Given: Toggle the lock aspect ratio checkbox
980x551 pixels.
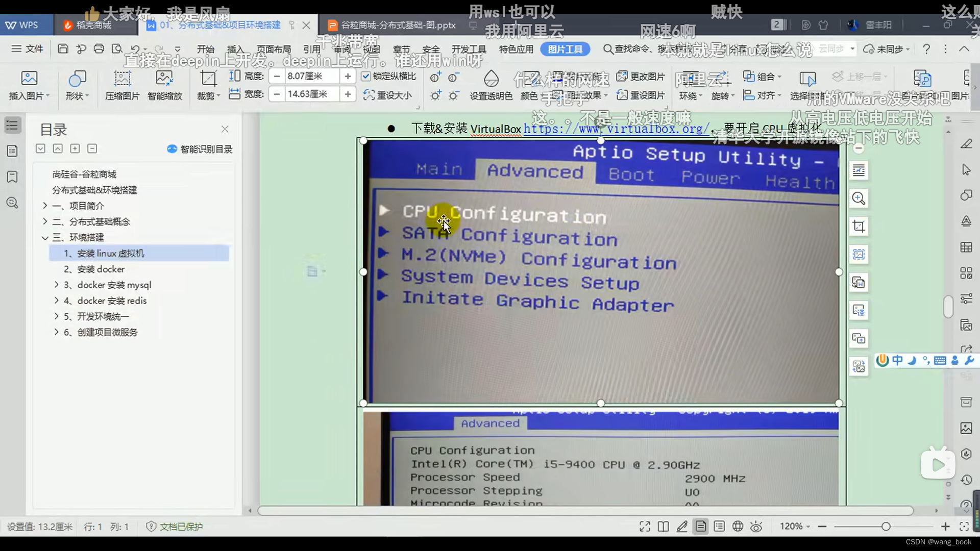Looking at the screenshot, I should [x=365, y=77].
